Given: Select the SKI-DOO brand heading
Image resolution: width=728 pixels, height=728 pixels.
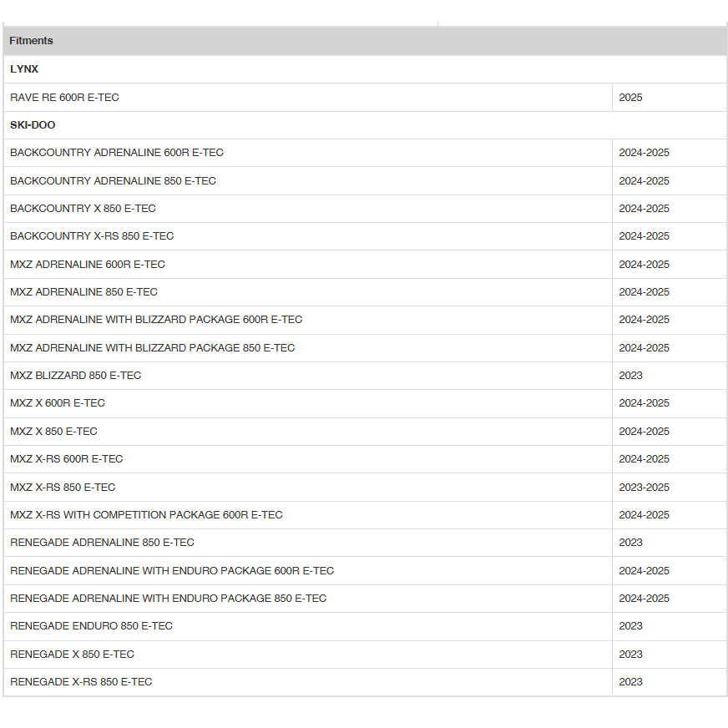Looking at the screenshot, I should [x=33, y=125].
